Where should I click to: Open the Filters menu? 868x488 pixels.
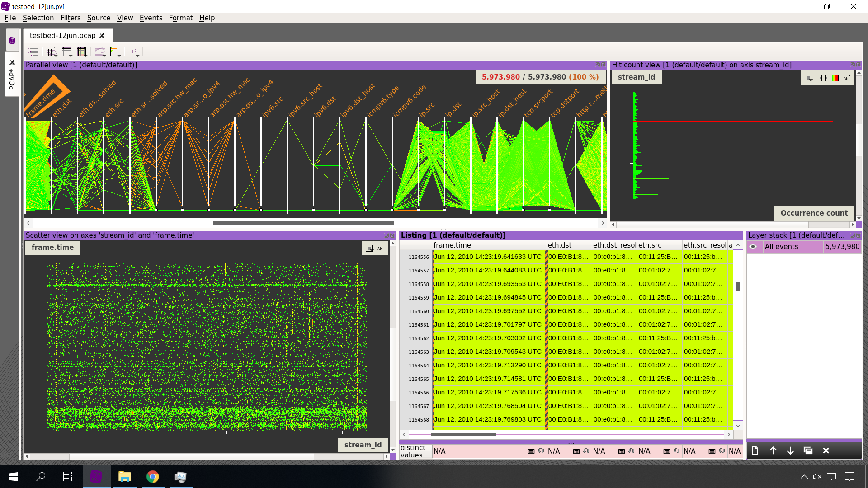[71, 18]
